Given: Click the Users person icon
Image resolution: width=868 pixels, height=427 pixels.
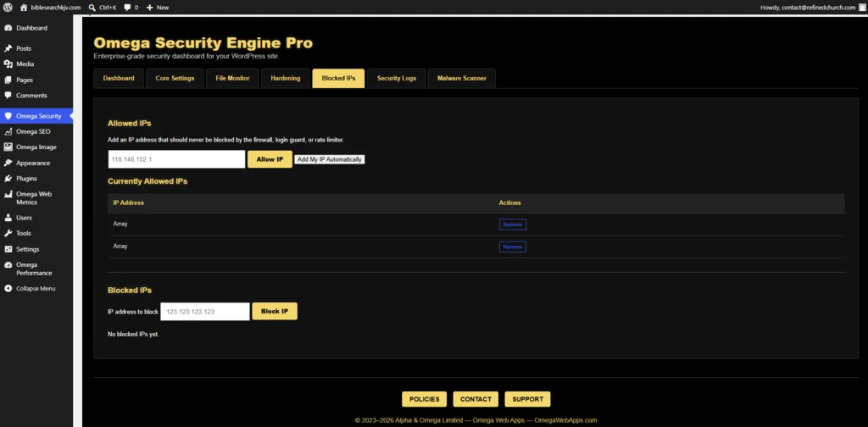Looking at the screenshot, I should click(8, 218).
